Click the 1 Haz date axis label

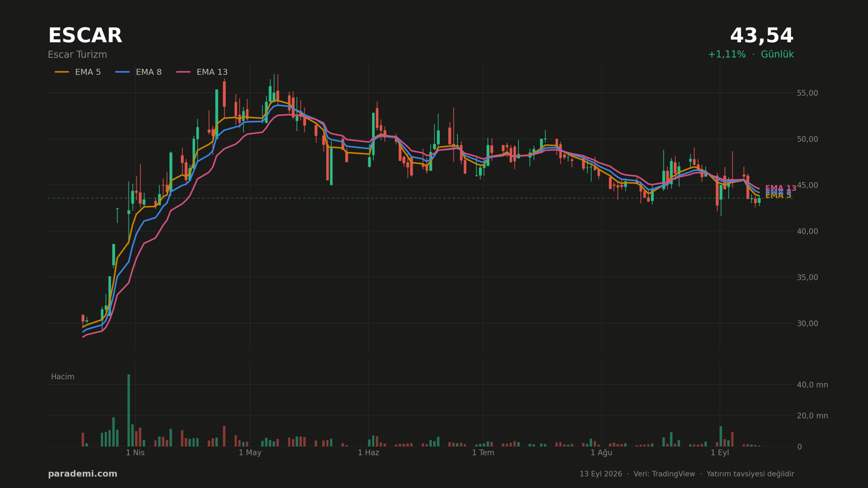coord(368,453)
